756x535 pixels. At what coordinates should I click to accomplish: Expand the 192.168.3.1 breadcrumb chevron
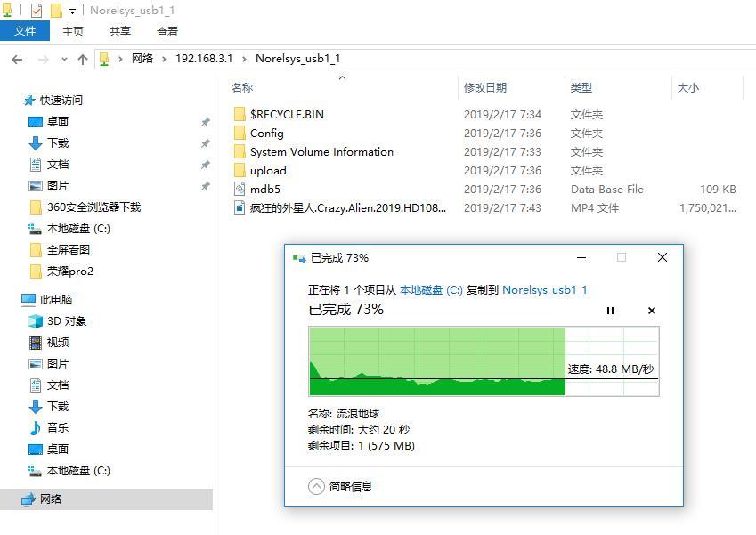click(247, 59)
